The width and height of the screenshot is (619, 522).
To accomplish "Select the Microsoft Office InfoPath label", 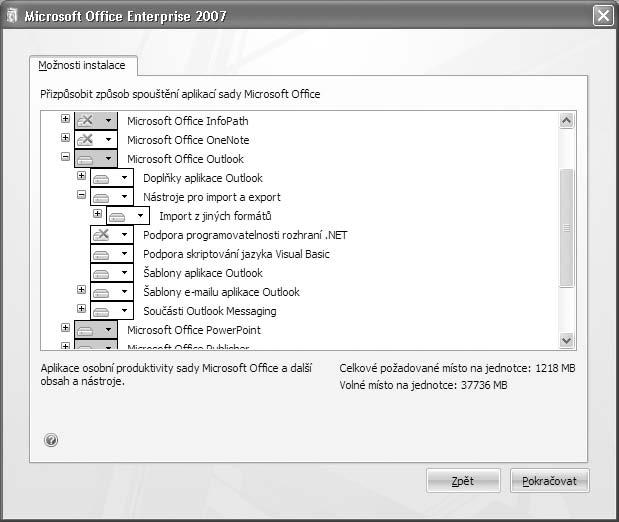I will coord(188,121).
